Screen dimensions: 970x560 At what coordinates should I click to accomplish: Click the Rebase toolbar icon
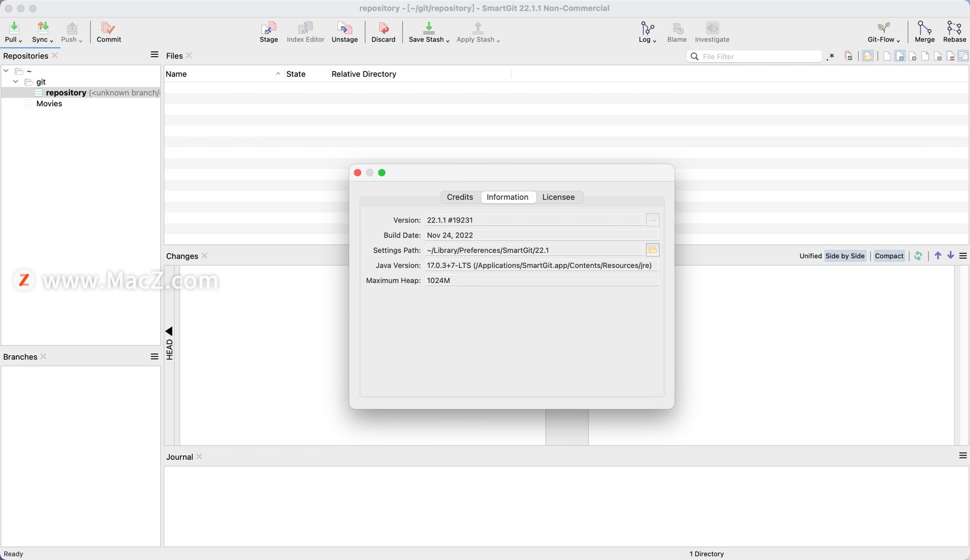[954, 28]
